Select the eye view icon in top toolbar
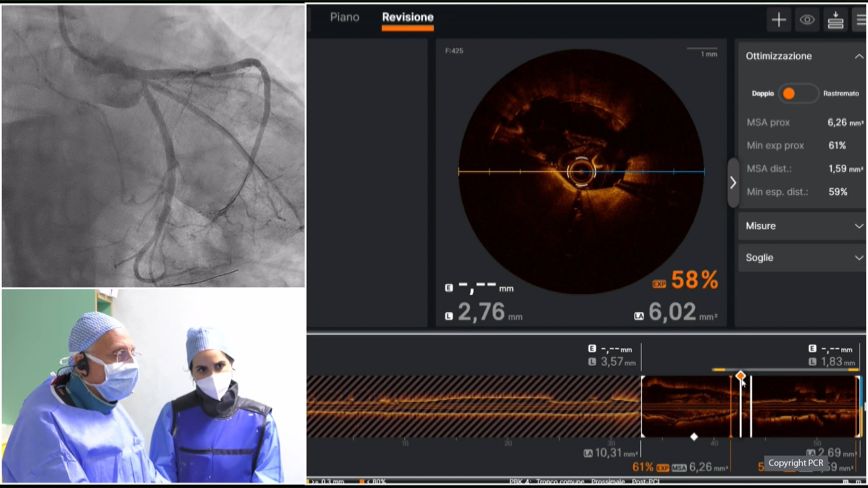 tap(807, 20)
